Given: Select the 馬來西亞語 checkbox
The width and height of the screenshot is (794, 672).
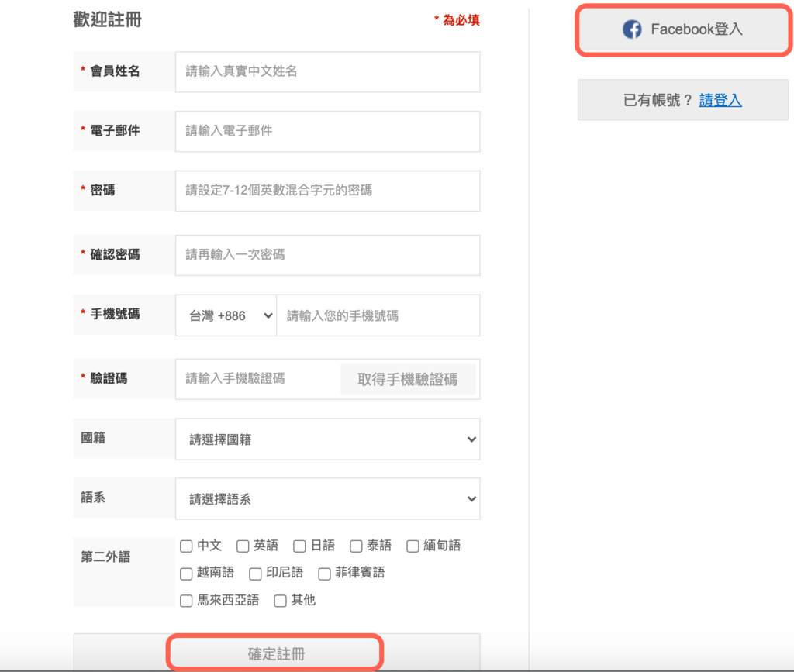Looking at the screenshot, I should pyautogui.click(x=186, y=601).
